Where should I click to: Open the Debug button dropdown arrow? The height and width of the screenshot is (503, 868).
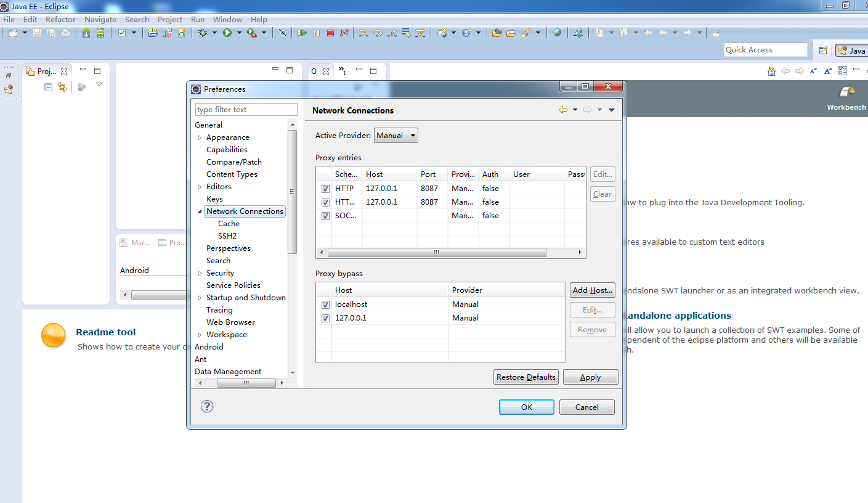pyautogui.click(x=215, y=33)
